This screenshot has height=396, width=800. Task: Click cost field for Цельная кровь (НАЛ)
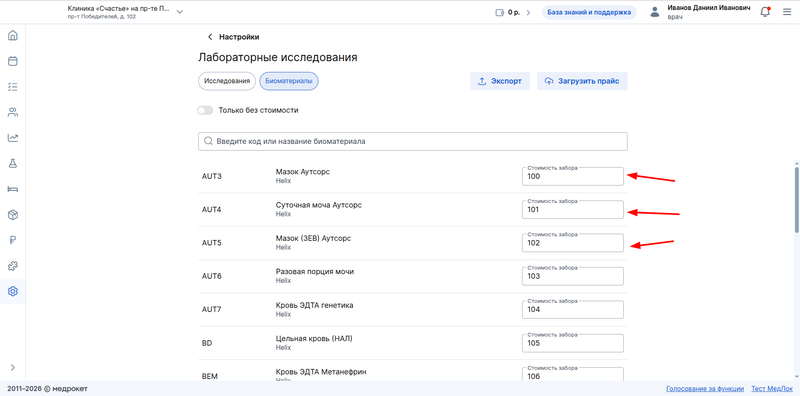[572, 343]
